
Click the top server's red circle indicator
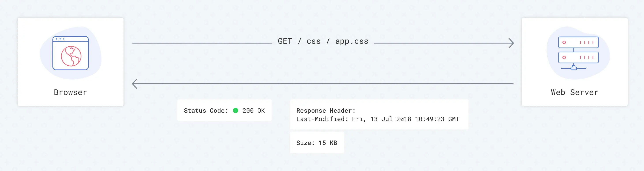point(564,42)
